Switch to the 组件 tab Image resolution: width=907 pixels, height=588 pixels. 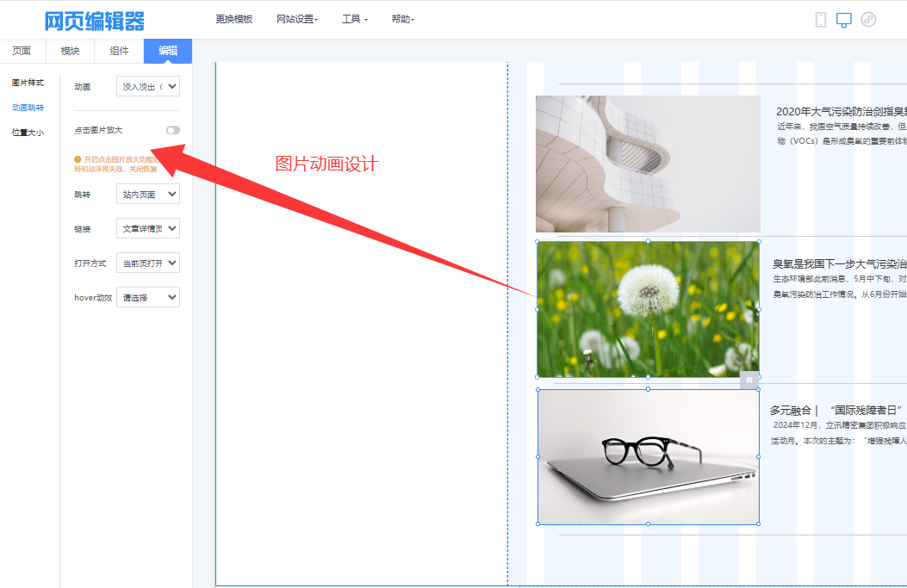(119, 51)
